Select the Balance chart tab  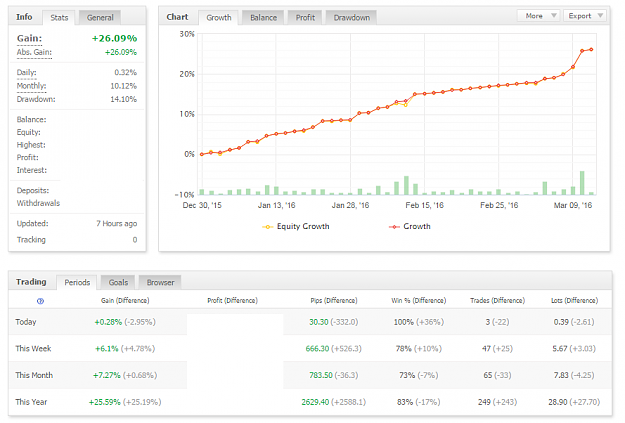(263, 18)
